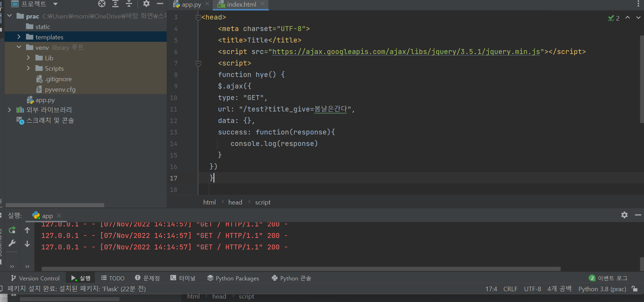Collapse the venv folder

pos(19,47)
